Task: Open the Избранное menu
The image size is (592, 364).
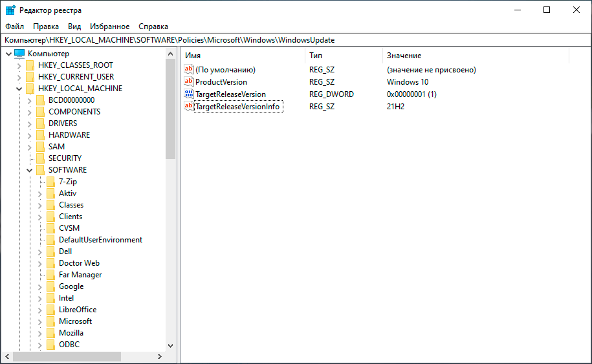Action: click(109, 27)
